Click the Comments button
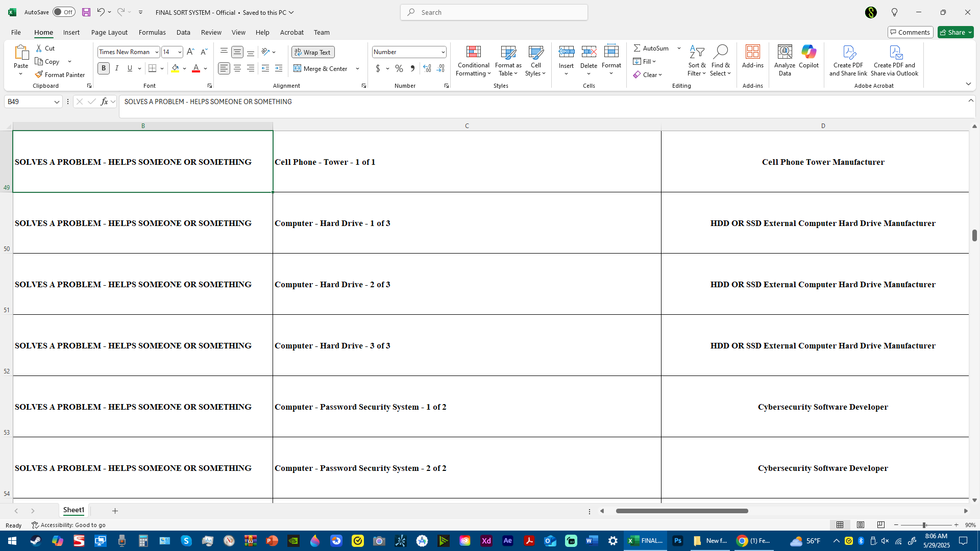This screenshot has width=980, height=551. tap(910, 32)
